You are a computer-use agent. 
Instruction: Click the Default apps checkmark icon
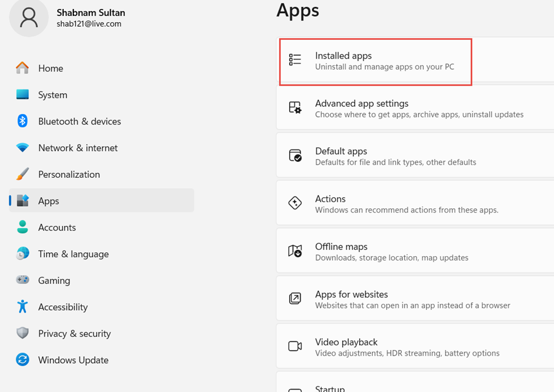[295, 155]
